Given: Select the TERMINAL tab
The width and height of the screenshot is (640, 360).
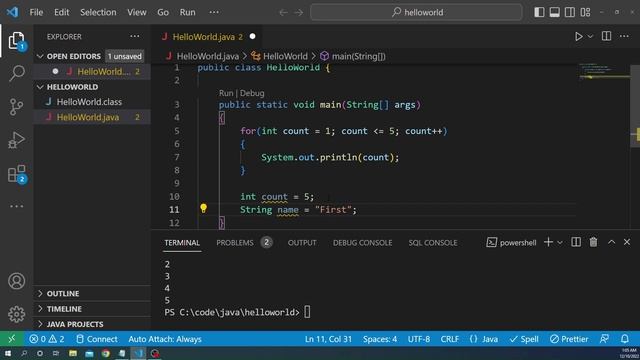Looking at the screenshot, I should click(182, 242).
